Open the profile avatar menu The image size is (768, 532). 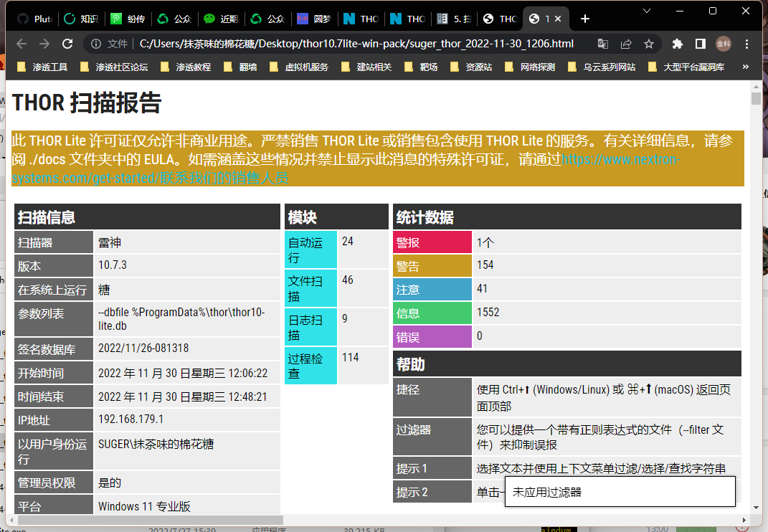click(x=724, y=44)
